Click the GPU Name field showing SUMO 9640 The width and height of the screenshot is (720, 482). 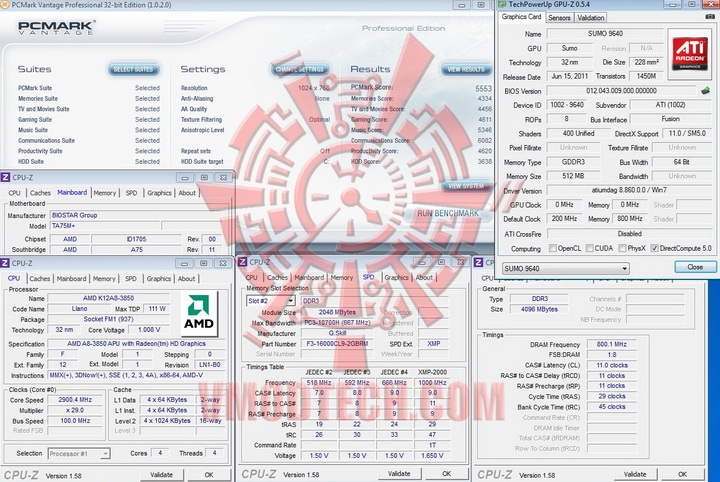(x=605, y=34)
